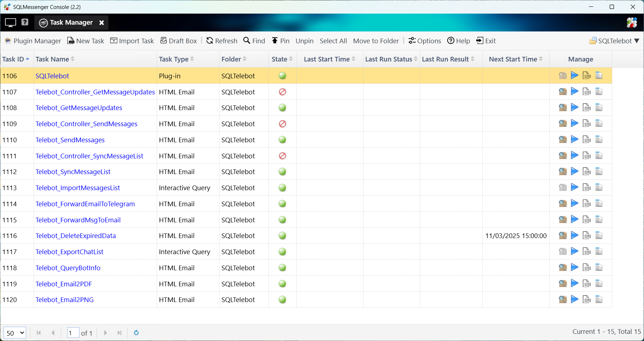Open the page size dropdown showing 50

point(15,333)
